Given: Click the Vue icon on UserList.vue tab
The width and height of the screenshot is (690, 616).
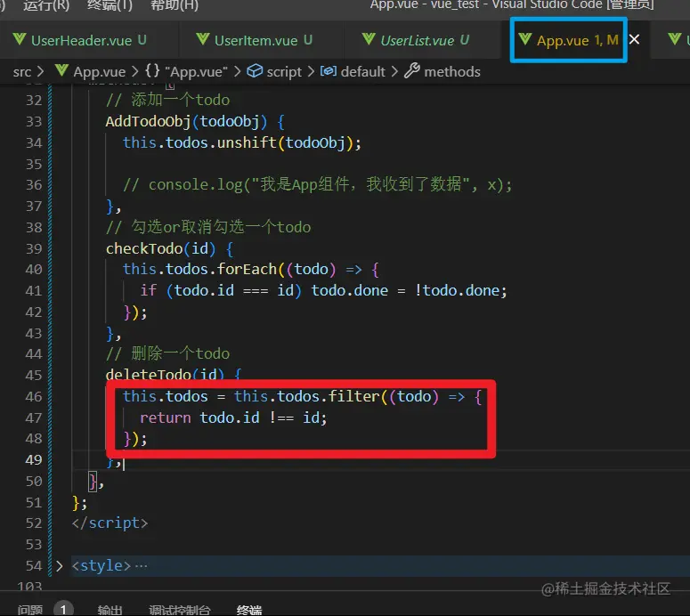Looking at the screenshot, I should 369,39.
